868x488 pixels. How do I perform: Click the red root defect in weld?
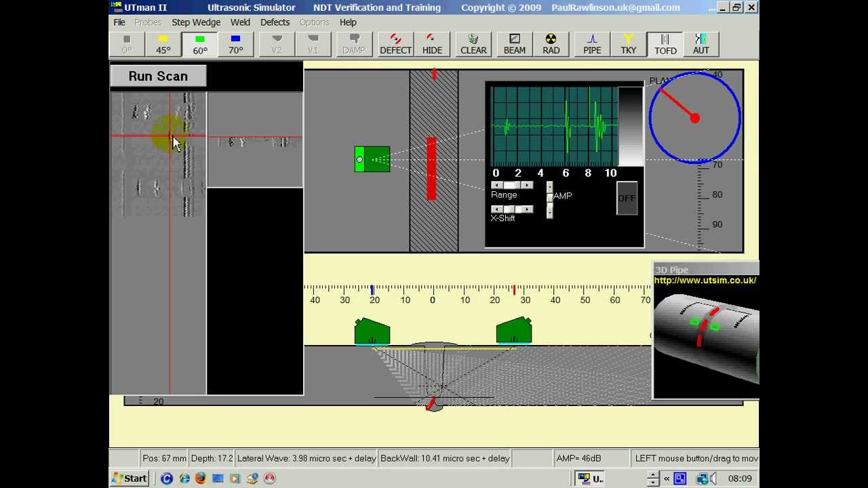pos(430,403)
